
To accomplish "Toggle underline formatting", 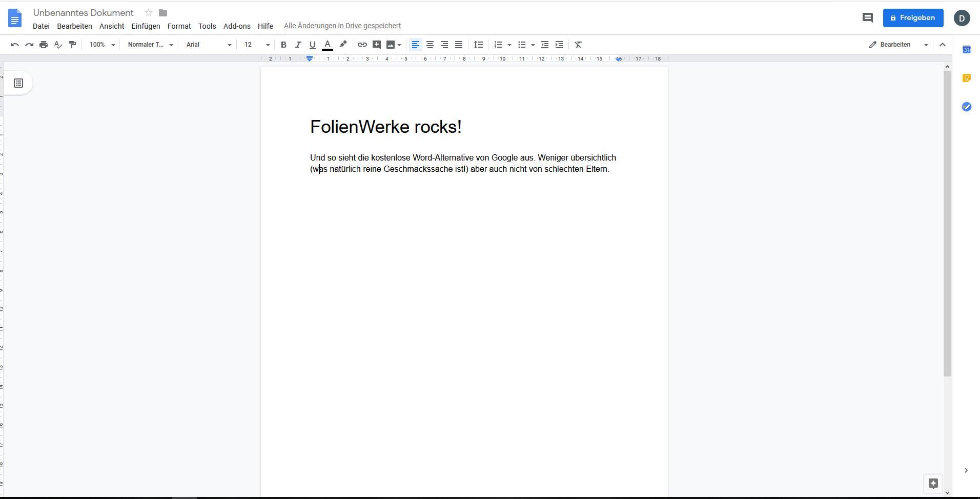I will [x=312, y=45].
